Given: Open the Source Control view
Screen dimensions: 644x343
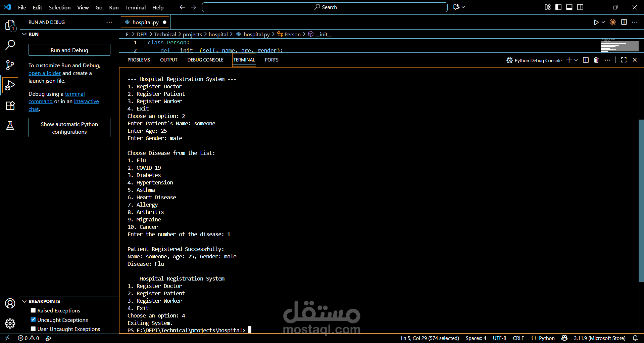Looking at the screenshot, I should 10,65.
